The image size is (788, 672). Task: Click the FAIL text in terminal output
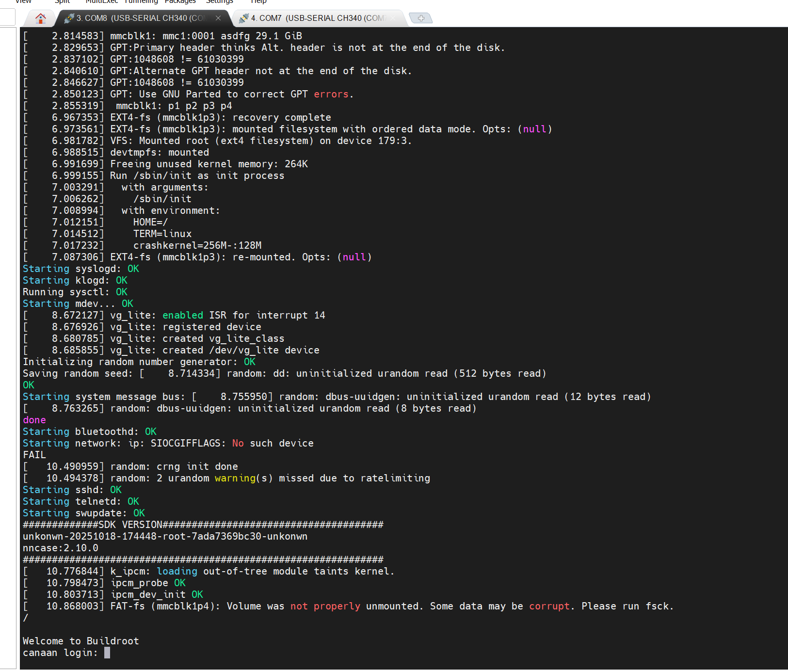coord(34,455)
